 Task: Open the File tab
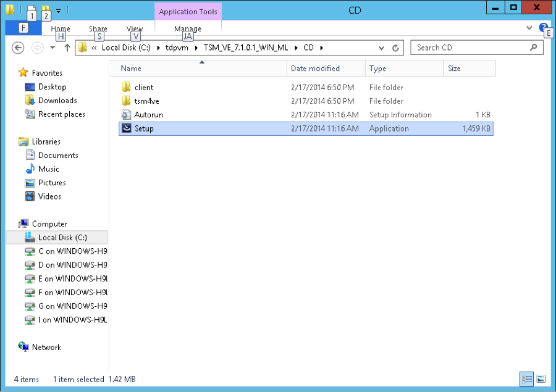point(23,28)
